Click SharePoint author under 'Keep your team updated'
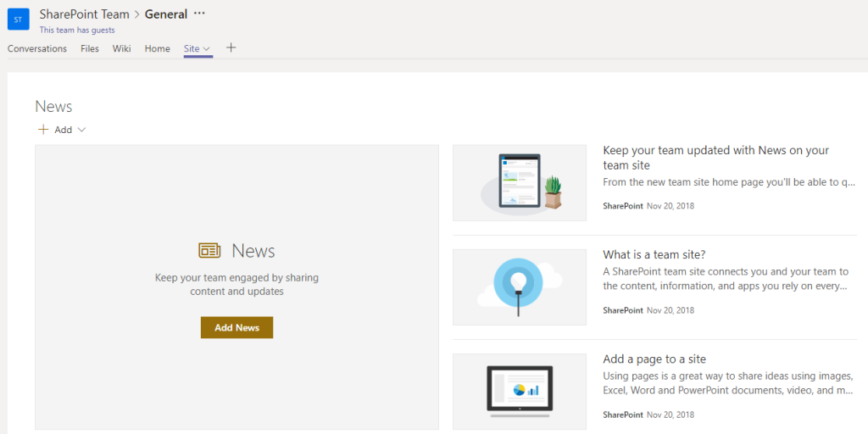Image resolution: width=868 pixels, height=434 pixels. 623,206
